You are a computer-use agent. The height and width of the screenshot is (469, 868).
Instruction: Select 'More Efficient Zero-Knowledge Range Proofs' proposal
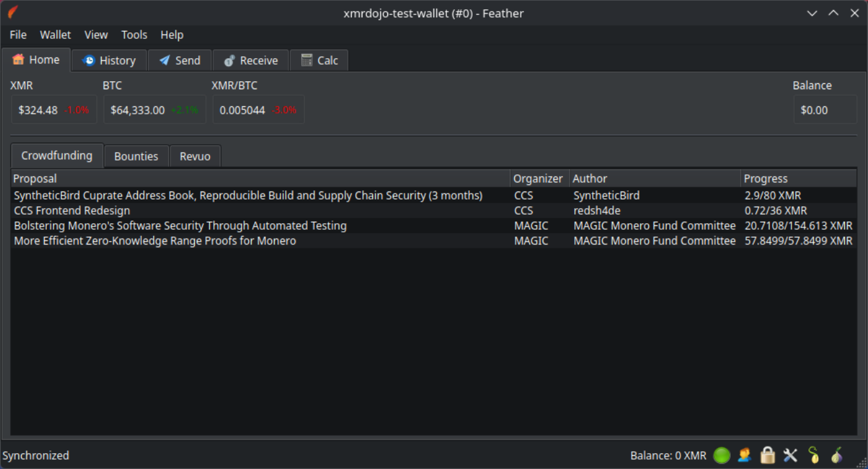pyautogui.click(x=155, y=241)
